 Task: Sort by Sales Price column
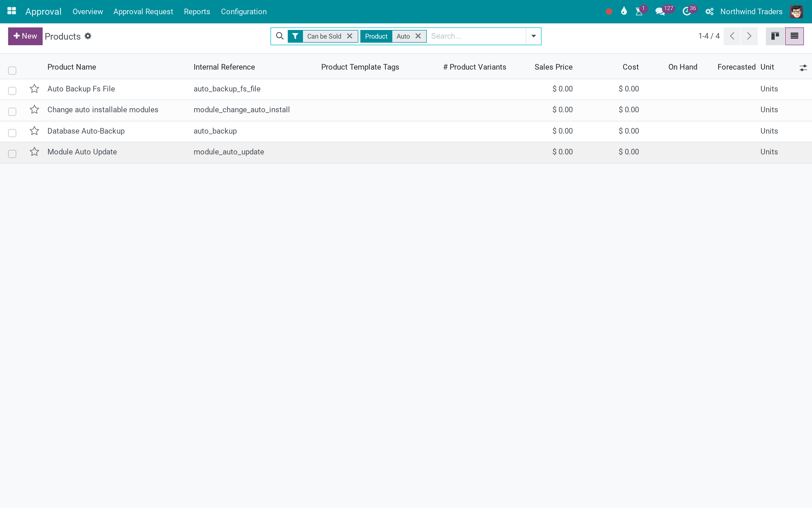click(x=554, y=67)
